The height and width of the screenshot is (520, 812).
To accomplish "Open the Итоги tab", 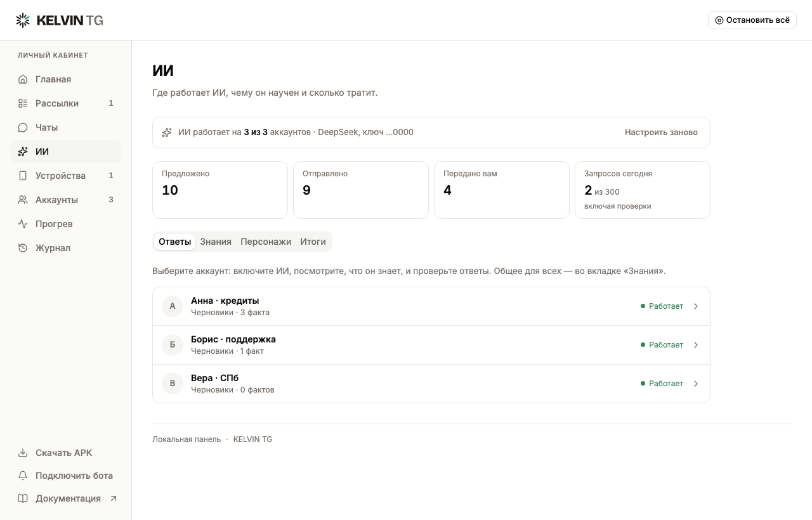I will [313, 242].
